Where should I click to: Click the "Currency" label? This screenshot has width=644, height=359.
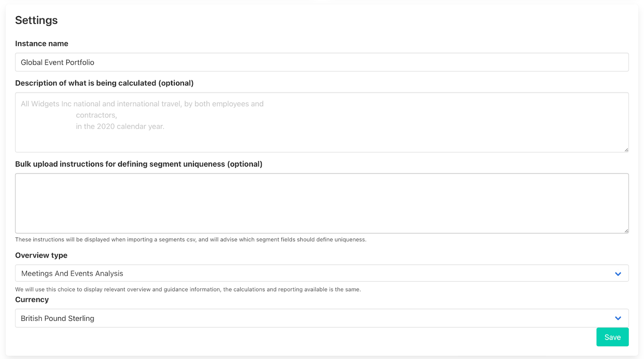coord(32,299)
